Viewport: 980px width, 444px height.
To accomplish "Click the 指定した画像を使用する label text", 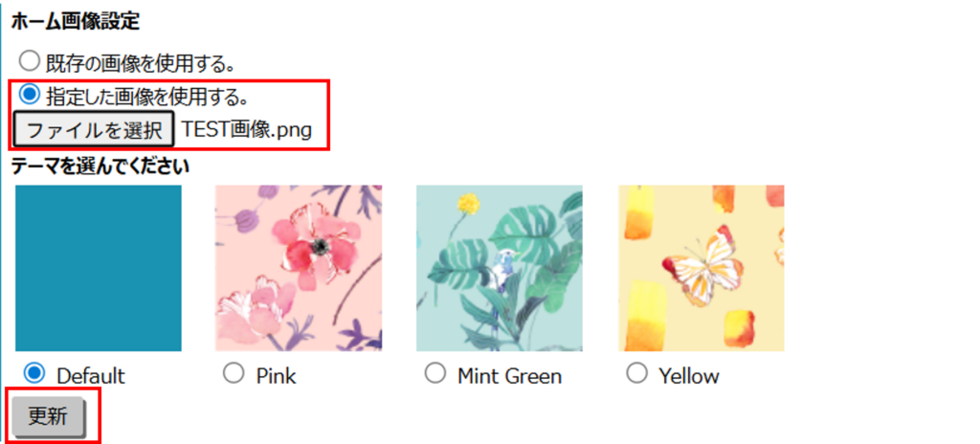I will pos(147,96).
